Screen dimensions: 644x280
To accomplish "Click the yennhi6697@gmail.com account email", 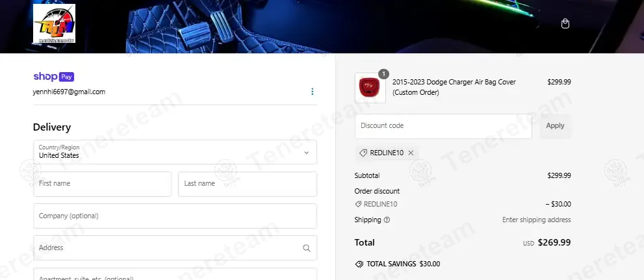I will pos(69,92).
